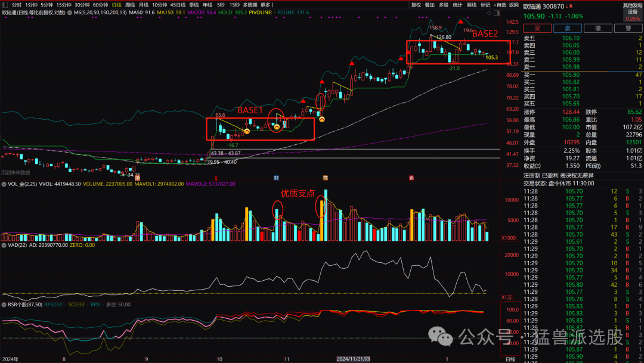644x363 pixels.
Task: Click the diamond icon above chart
Action: click(x=489, y=13)
